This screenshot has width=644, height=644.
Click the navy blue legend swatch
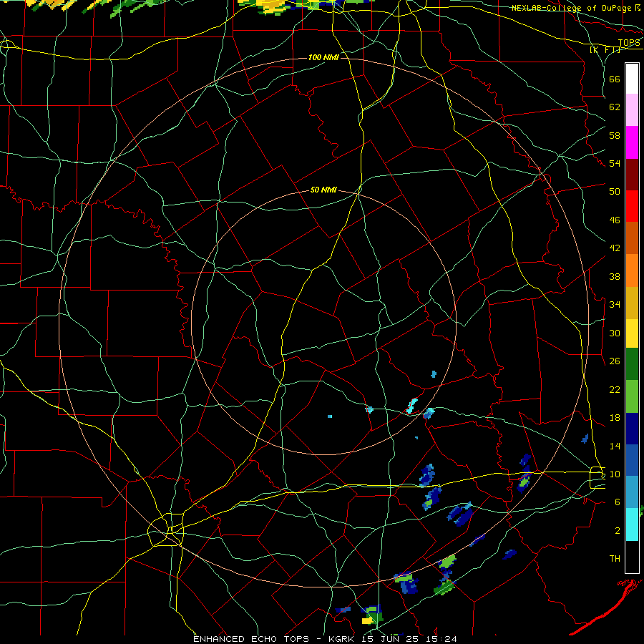click(x=632, y=429)
